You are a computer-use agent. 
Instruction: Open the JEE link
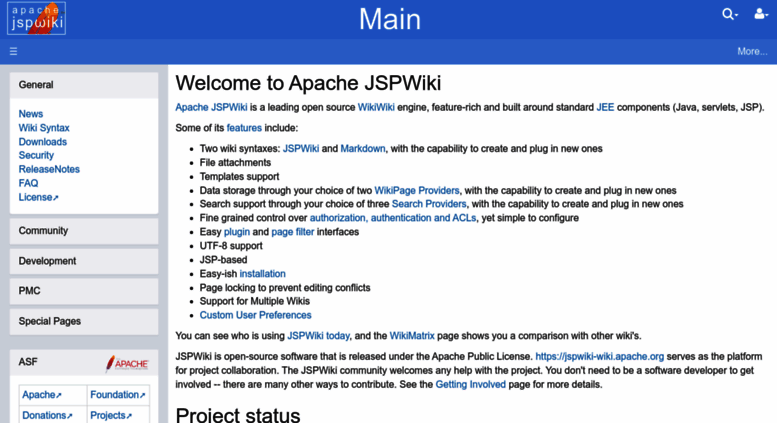[605, 107]
